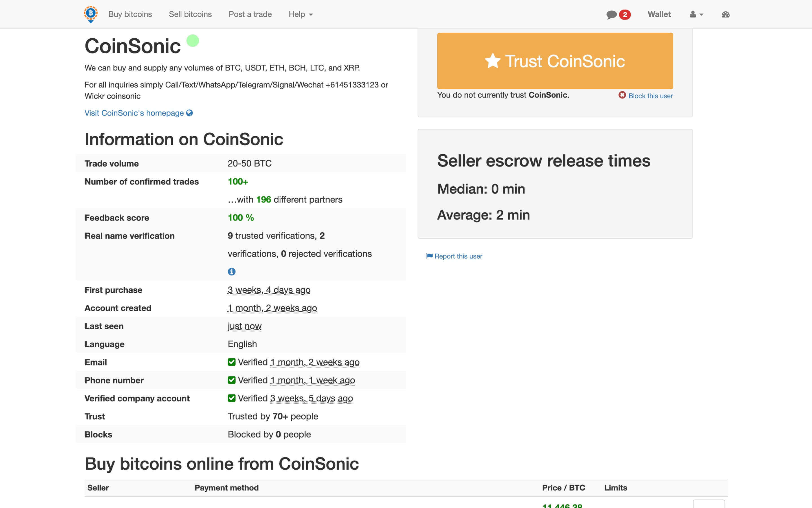Open Post a trade page
Screen dimensions: 812x508
[x=250, y=14]
